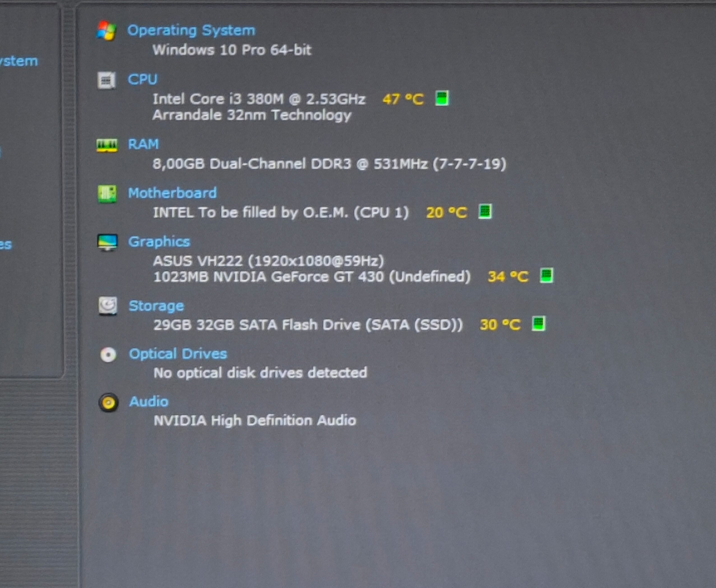This screenshot has width=716, height=588.
Task: Open the Graphics section link
Action: tap(159, 242)
